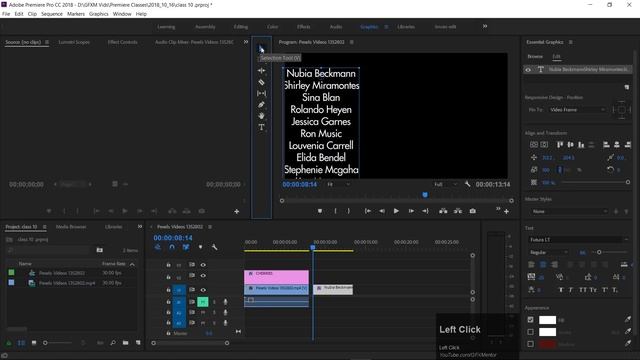Select the Slip tool
This screenshot has height=360, width=640.
(x=261, y=93)
